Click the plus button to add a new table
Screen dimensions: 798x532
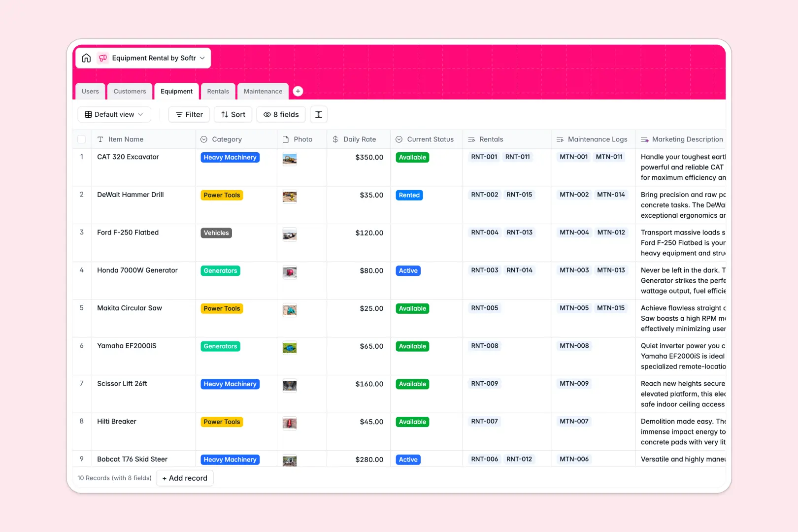click(x=298, y=91)
